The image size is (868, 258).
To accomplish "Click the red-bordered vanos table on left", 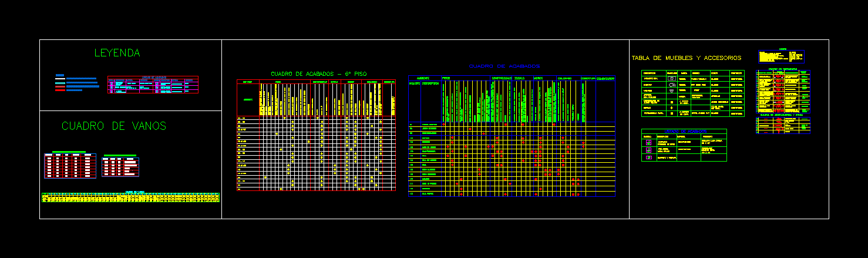I will pos(70,165).
